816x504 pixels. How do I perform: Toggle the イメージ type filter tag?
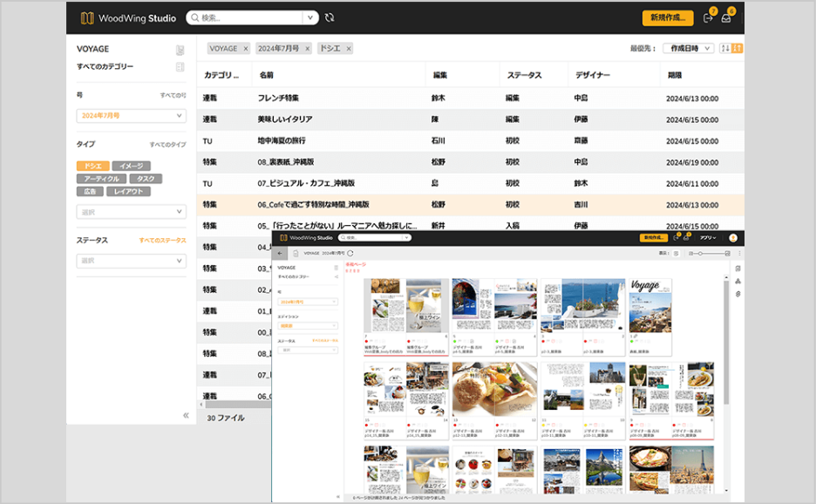click(x=131, y=166)
